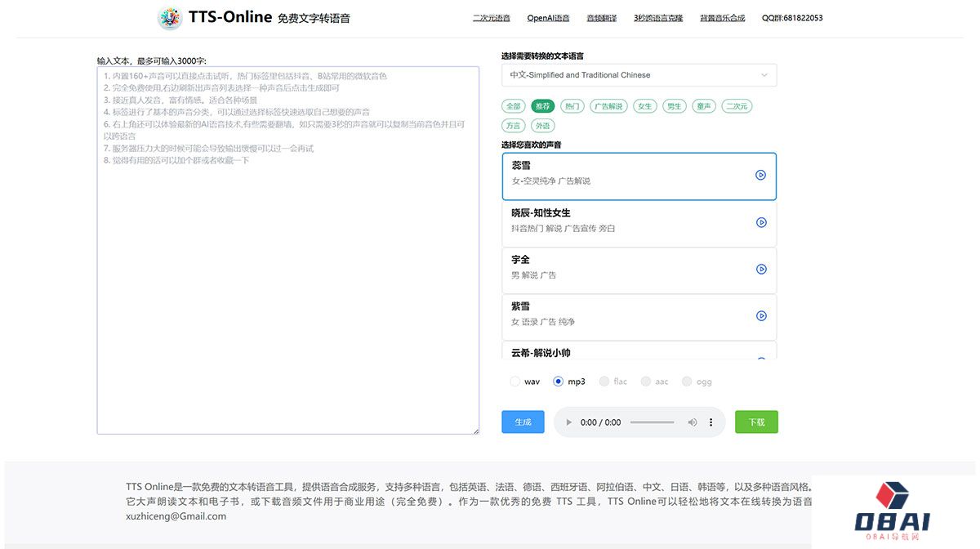Filter voices by 热门 tag
Viewport: 980px width, 549px height.
point(572,106)
